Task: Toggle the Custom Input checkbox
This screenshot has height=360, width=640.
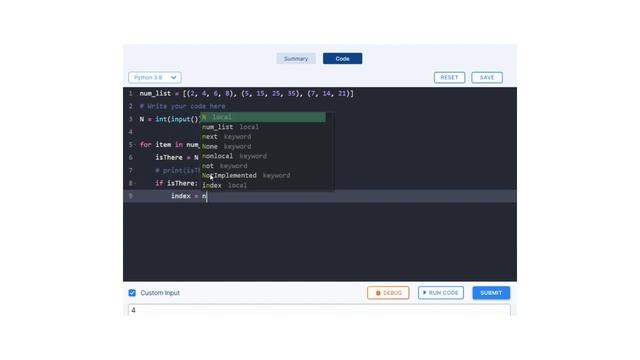Action: click(132, 293)
